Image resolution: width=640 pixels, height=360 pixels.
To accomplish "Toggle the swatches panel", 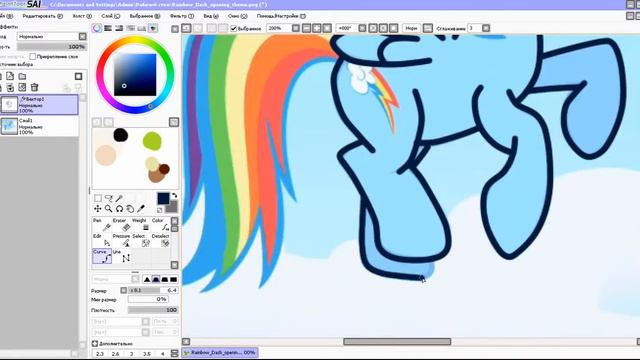I will click(x=142, y=28).
